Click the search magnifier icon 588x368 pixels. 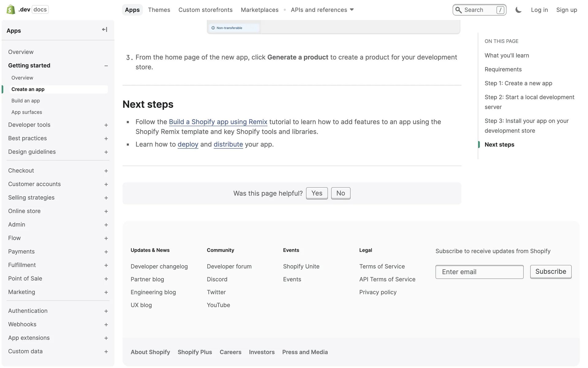click(x=458, y=10)
